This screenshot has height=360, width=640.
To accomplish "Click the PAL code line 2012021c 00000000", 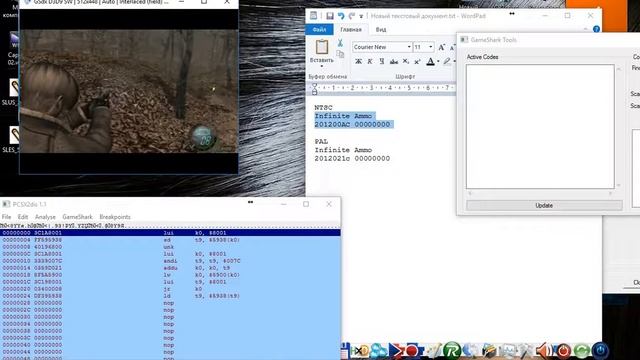I will click(352, 158).
